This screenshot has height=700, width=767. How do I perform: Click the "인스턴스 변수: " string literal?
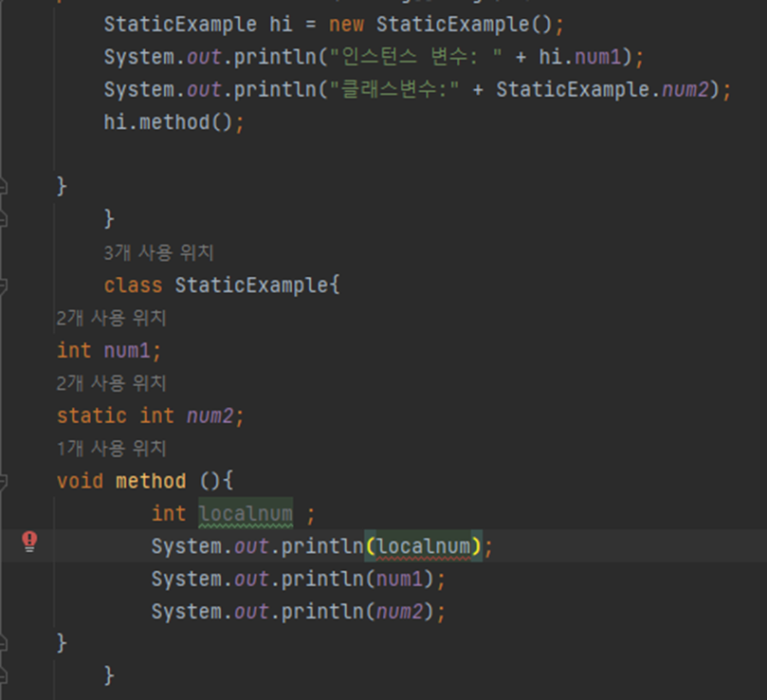pos(416,57)
